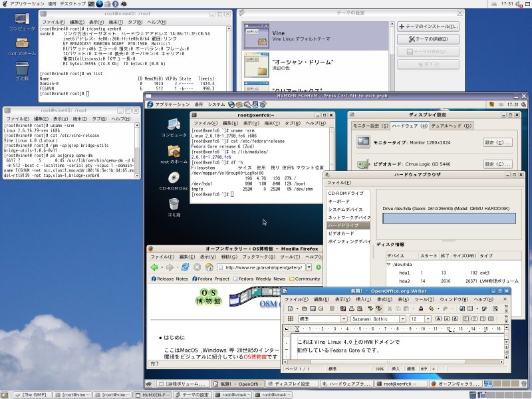The height and width of the screenshot is (399, 532).
Task: Click the PDF export icon in Writer
Action: tap(343, 309)
